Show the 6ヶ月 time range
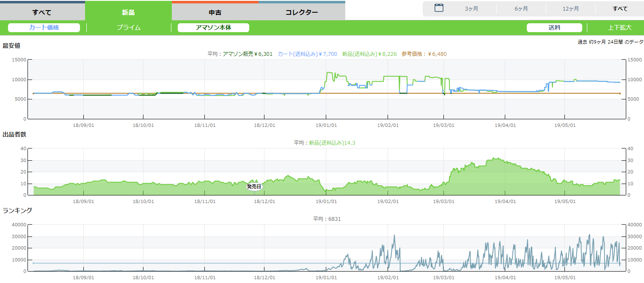This screenshot has width=644, height=283. [521, 9]
